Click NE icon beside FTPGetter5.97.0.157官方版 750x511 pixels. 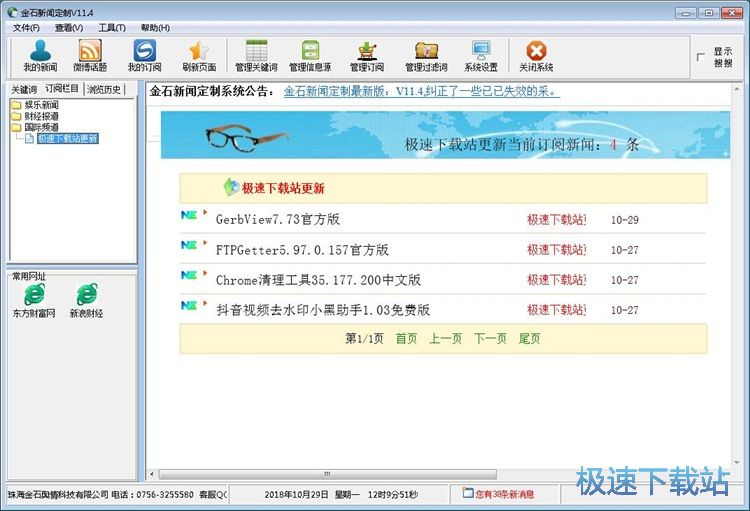[x=189, y=245]
